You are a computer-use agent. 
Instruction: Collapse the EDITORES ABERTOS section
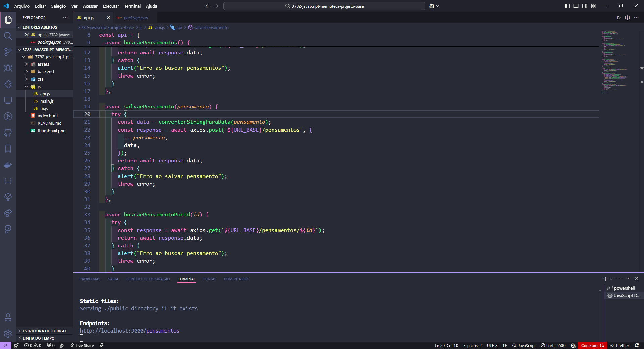pos(45,27)
